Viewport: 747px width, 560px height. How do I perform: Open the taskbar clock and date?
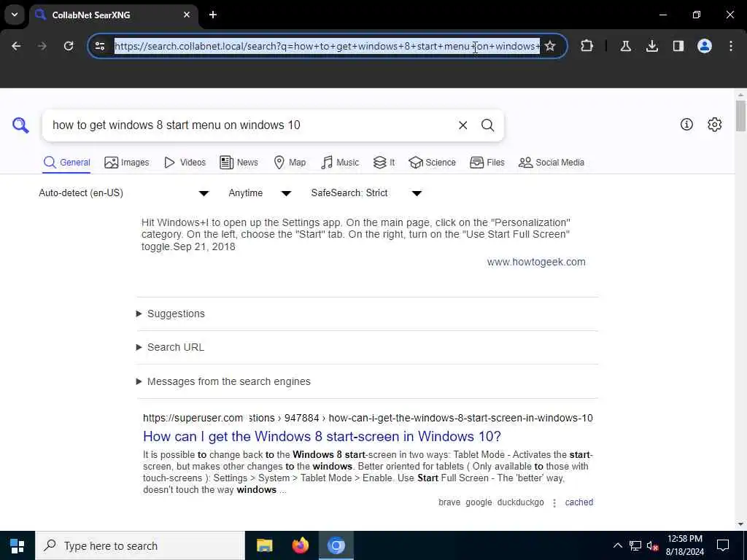pyautogui.click(x=684, y=545)
